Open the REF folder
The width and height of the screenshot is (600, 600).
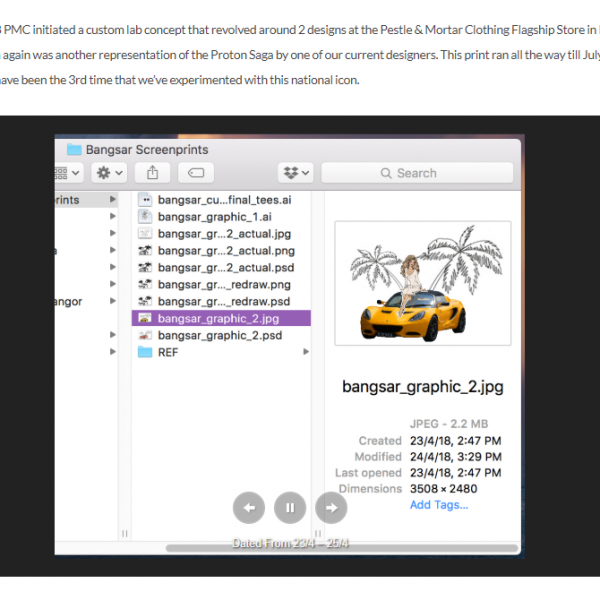[167, 352]
